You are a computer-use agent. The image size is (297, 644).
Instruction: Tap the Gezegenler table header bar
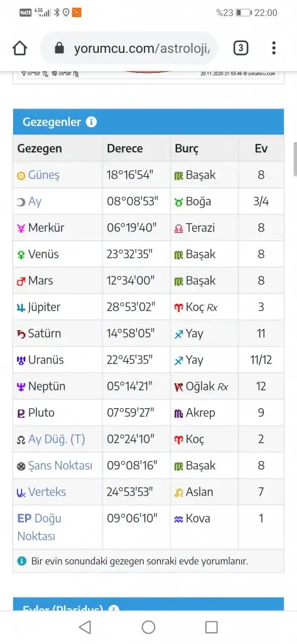pos(148,122)
